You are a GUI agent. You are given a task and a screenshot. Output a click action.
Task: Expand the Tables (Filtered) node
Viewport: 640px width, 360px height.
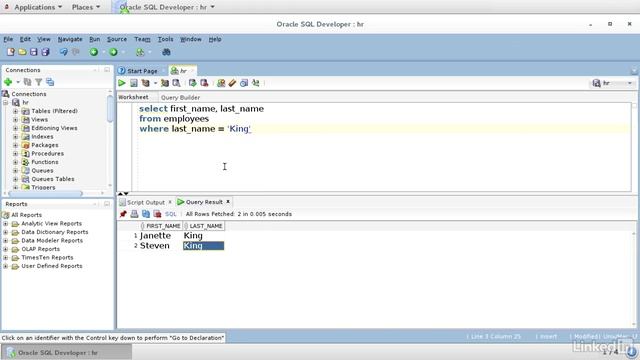coord(16,111)
